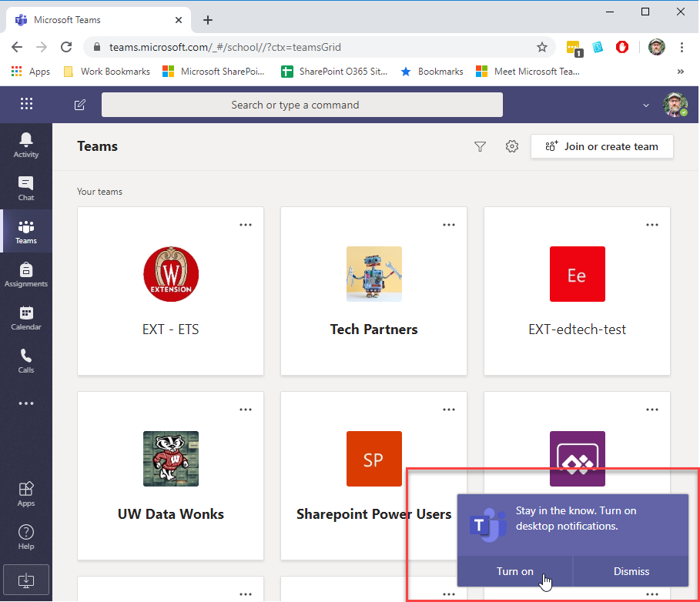Open manage teams settings gear
The width and height of the screenshot is (700, 602).
coord(512,146)
